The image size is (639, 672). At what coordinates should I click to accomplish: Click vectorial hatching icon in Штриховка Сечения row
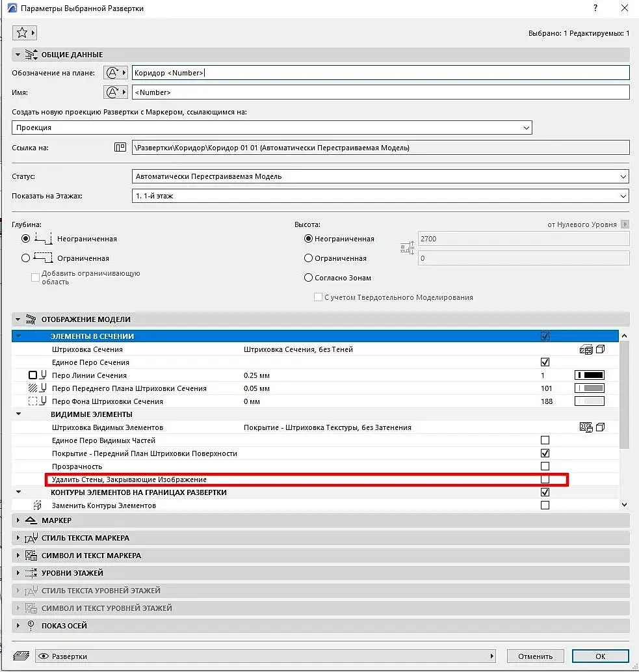[x=586, y=349]
